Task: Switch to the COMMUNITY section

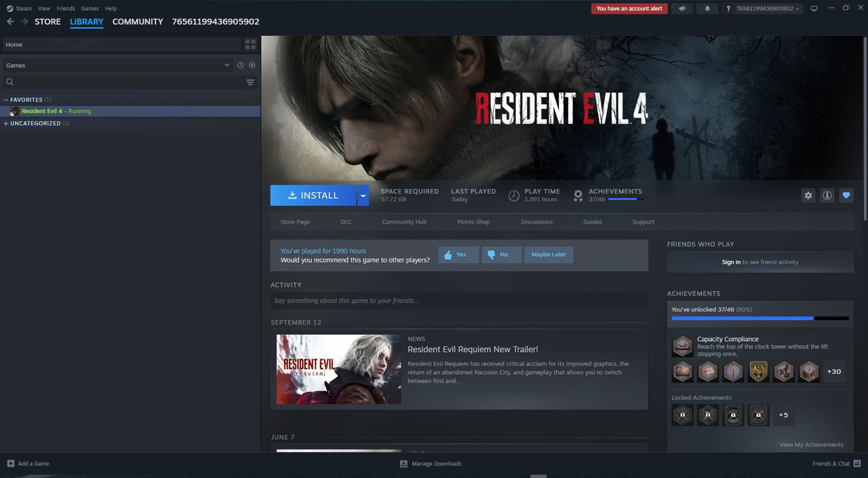Action: point(138,22)
